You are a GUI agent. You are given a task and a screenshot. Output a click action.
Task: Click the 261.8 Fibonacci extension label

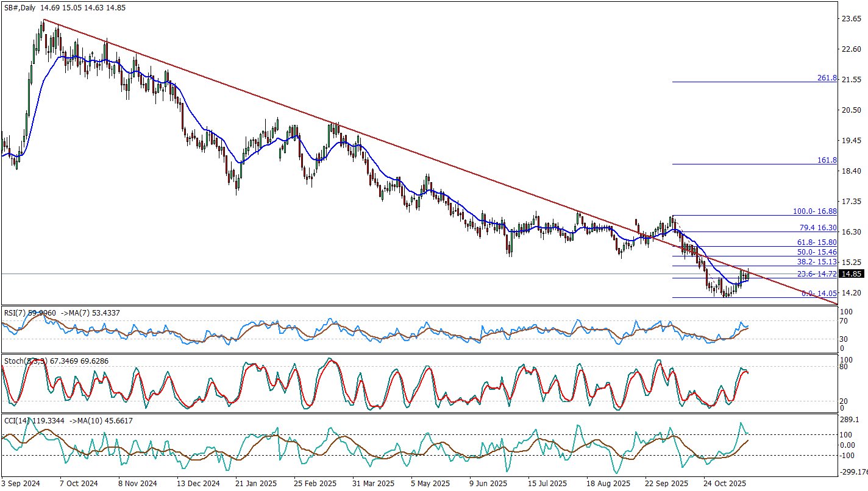[x=827, y=79]
